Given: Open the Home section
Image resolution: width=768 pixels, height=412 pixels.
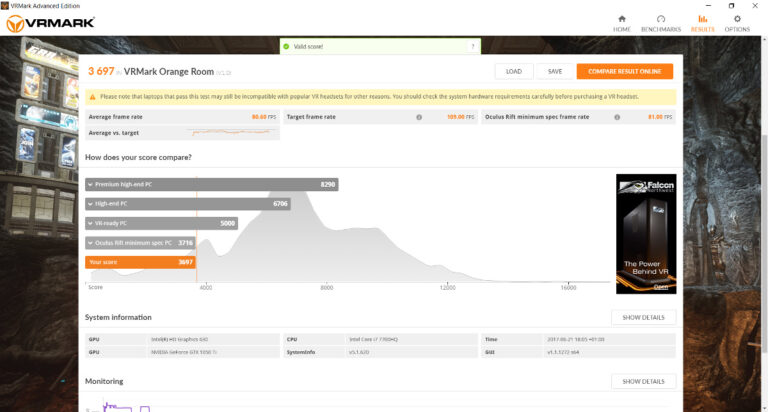Looking at the screenshot, I should pyautogui.click(x=621, y=22).
